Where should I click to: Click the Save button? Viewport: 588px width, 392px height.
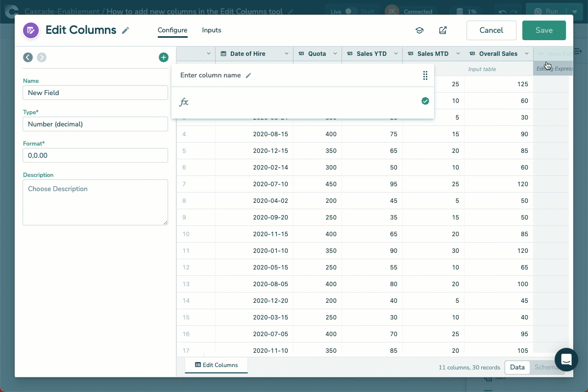pyautogui.click(x=544, y=30)
